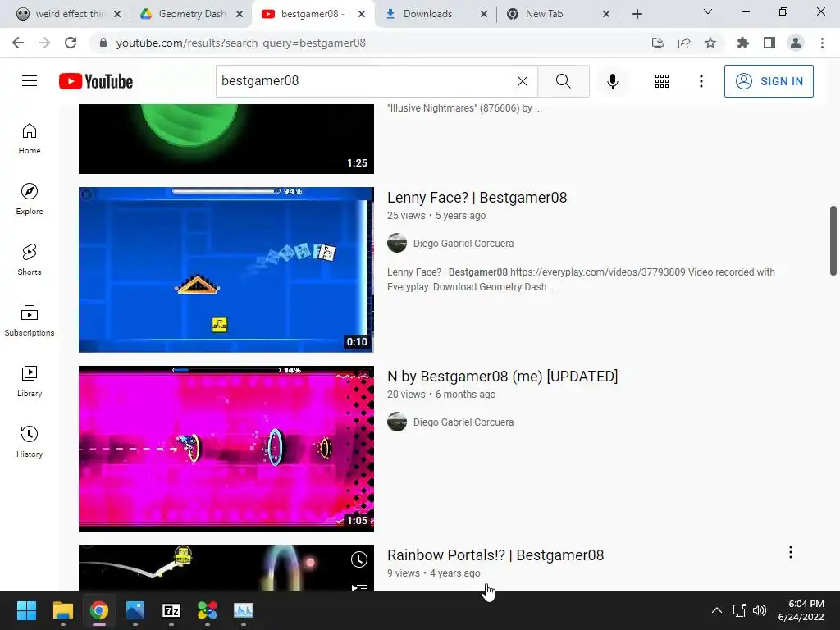Add Rainbow Portals to Watch later
Image resolution: width=840 pixels, height=630 pixels.
359,559
